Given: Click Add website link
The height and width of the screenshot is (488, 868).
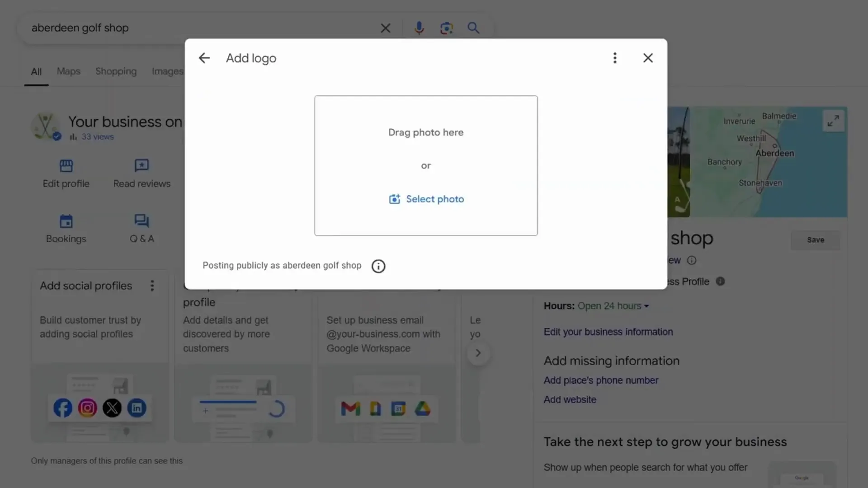Looking at the screenshot, I should [x=570, y=399].
